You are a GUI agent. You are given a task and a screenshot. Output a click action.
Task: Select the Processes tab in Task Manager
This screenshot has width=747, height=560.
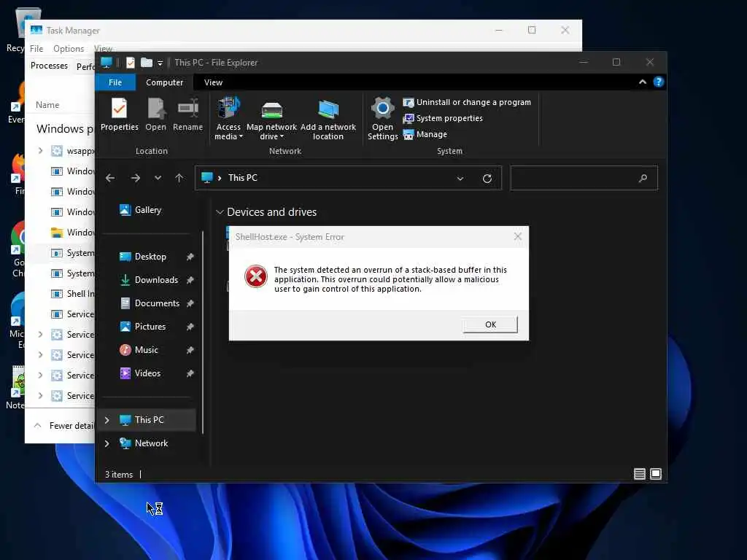click(x=49, y=66)
